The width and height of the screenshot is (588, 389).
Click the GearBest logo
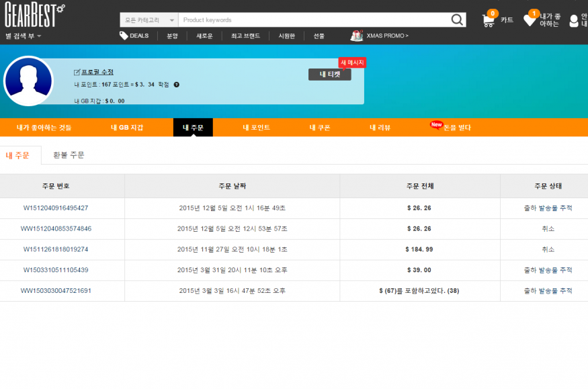coord(34,15)
